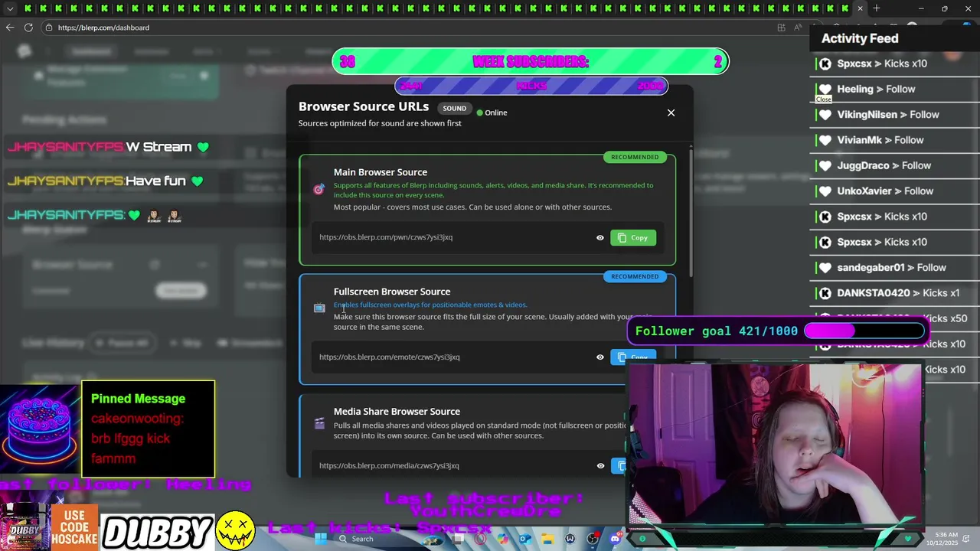
Task: Click VivianMk > Follow activity entry
Action: coord(880,140)
